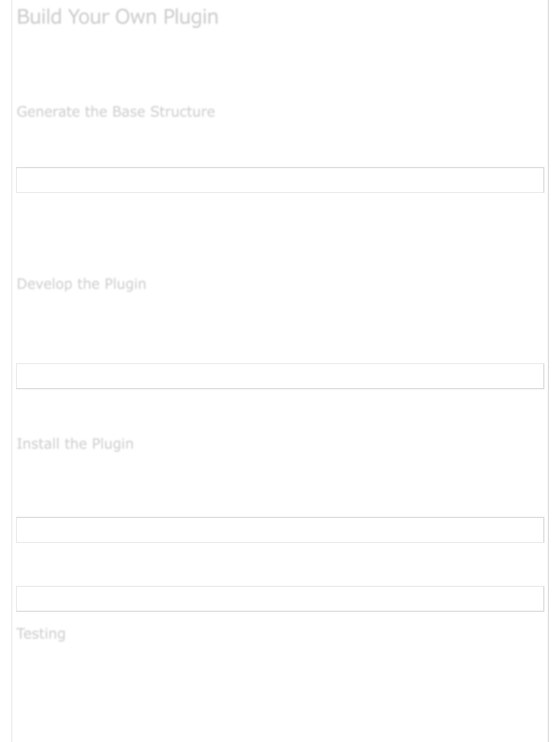Click the word "Generate" in the section heading
This screenshot has width=560, height=742.
(48, 112)
